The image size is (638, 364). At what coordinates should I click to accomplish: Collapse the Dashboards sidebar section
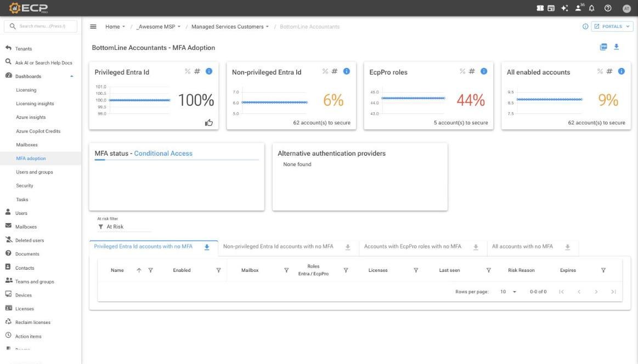(72, 76)
